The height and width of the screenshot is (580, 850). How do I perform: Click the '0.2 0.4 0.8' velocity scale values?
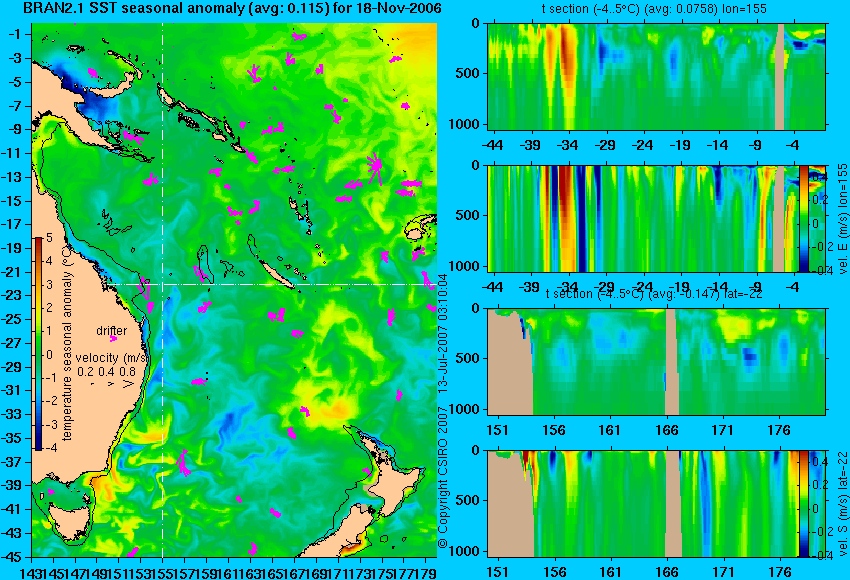(x=106, y=372)
